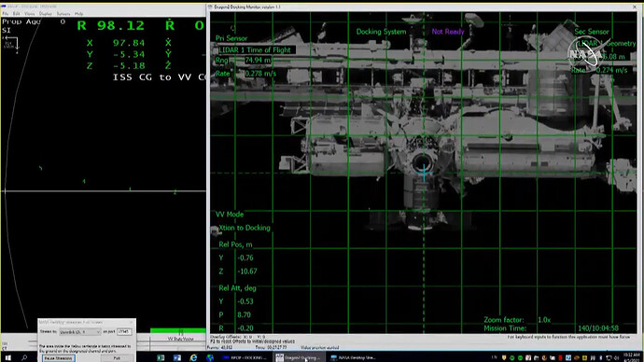Click the Rng 74.94 m value

[258, 61]
